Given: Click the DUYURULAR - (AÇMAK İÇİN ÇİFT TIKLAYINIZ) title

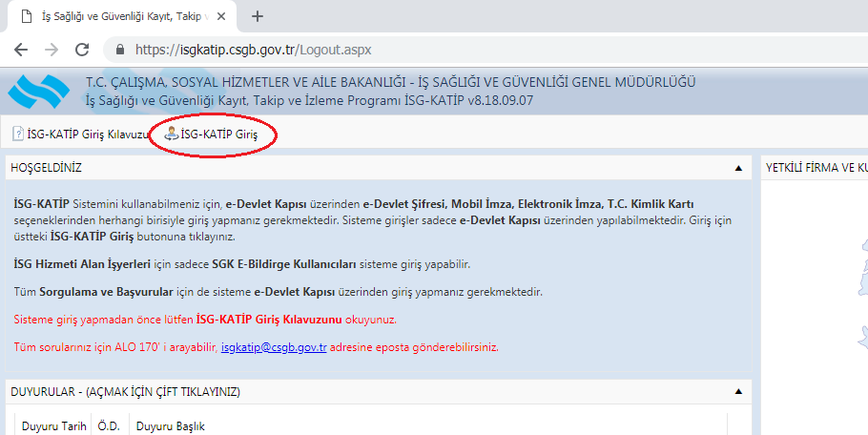Looking at the screenshot, I should tap(125, 392).
